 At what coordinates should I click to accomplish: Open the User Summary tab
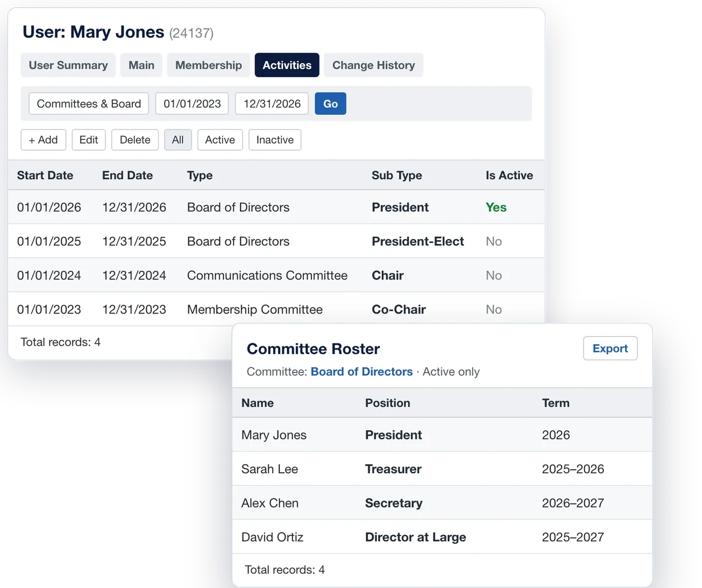coord(68,65)
